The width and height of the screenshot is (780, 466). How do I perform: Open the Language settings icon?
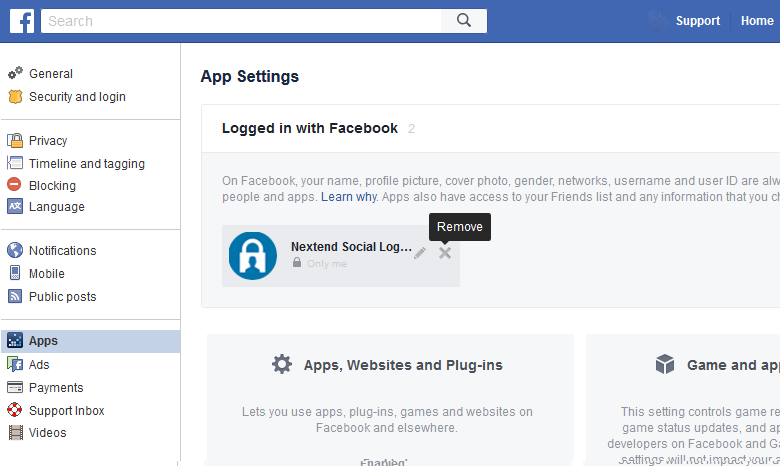pyautogui.click(x=15, y=207)
